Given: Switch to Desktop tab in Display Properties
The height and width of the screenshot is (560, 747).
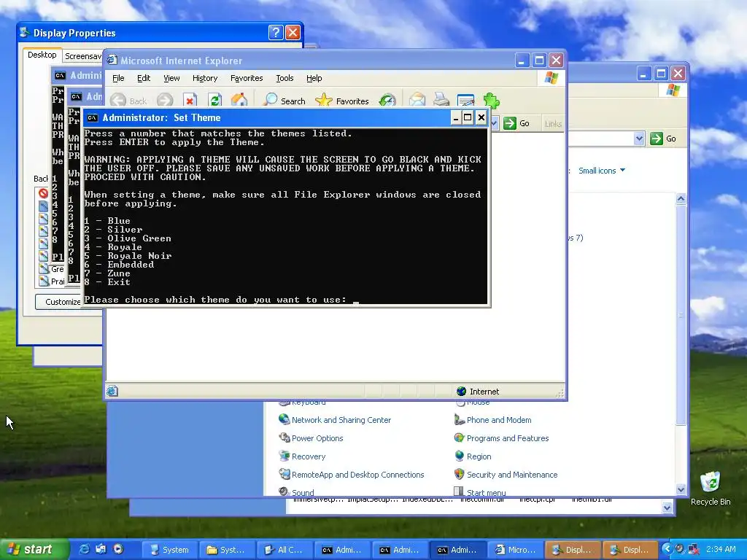Looking at the screenshot, I should tap(42, 55).
